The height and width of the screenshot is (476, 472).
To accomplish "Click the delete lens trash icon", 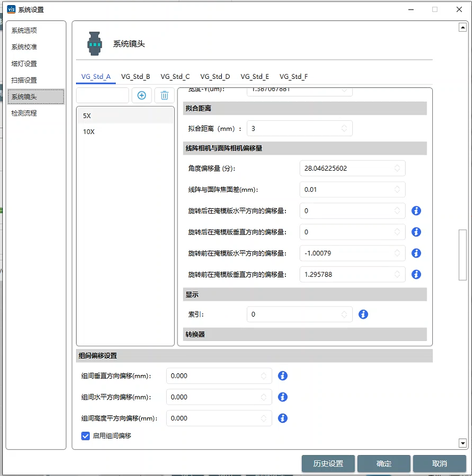I will [165, 95].
